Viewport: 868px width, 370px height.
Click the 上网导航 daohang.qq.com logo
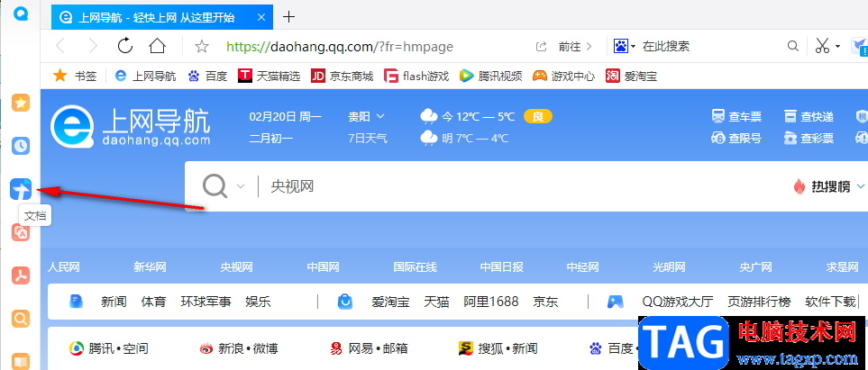(x=131, y=127)
